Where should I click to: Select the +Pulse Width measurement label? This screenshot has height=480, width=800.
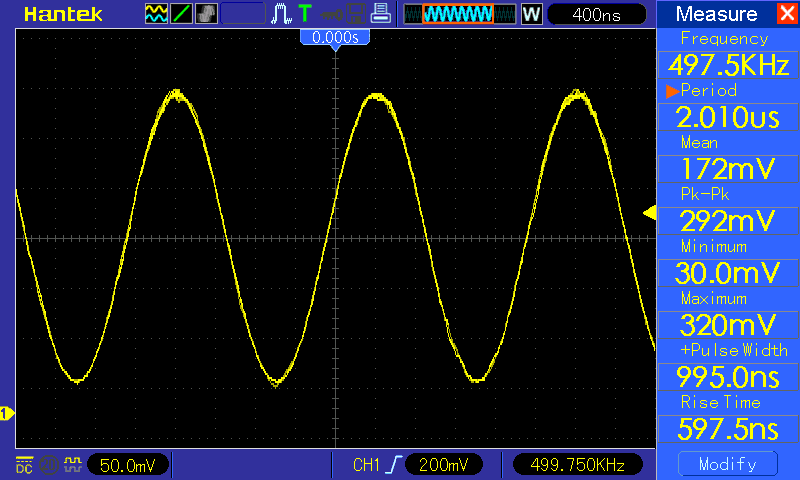pyautogui.click(x=734, y=350)
